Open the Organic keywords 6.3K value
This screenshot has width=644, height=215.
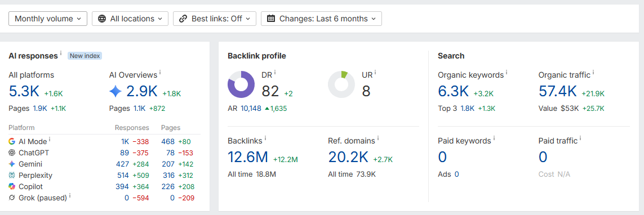coord(454,91)
